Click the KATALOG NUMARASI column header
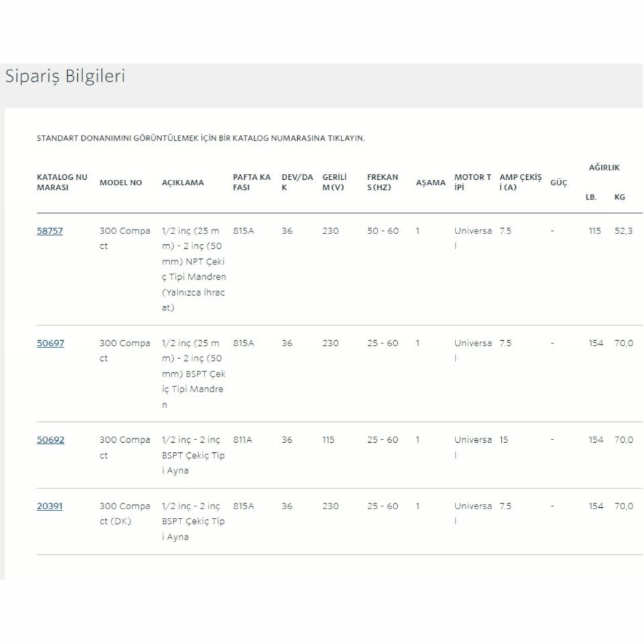Image resolution: width=644 pixels, height=644 pixels. 62,182
